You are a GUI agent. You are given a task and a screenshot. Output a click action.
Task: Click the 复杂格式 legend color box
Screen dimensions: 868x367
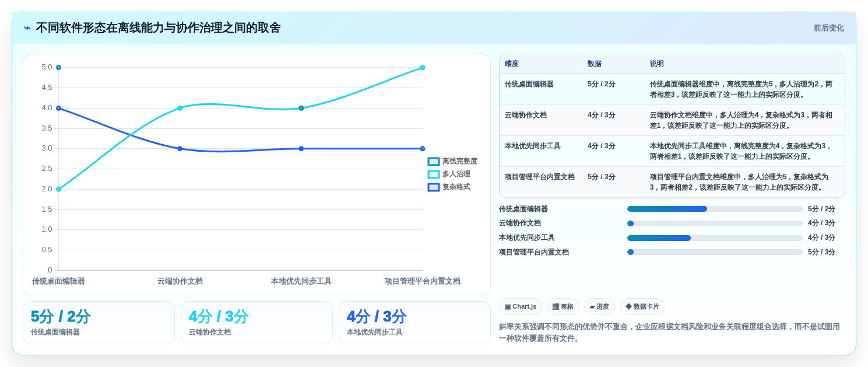tap(434, 187)
